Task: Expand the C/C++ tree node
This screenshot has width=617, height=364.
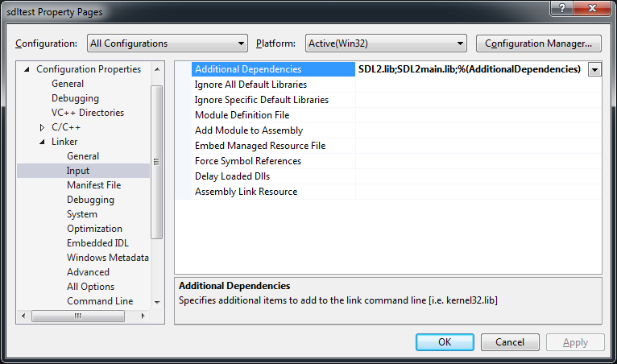Action: click(x=42, y=127)
